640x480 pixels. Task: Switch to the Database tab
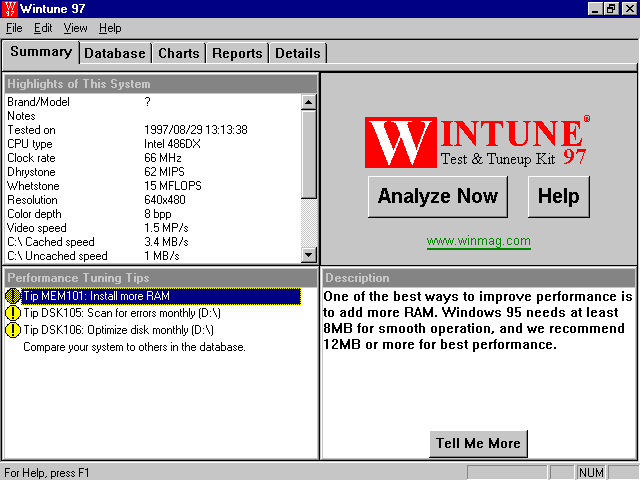pyautogui.click(x=115, y=53)
